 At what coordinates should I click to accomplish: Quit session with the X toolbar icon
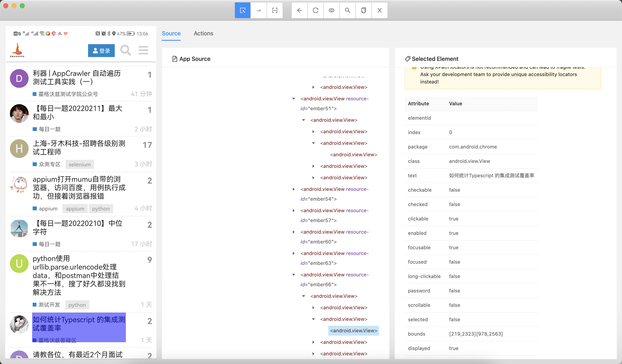(379, 10)
